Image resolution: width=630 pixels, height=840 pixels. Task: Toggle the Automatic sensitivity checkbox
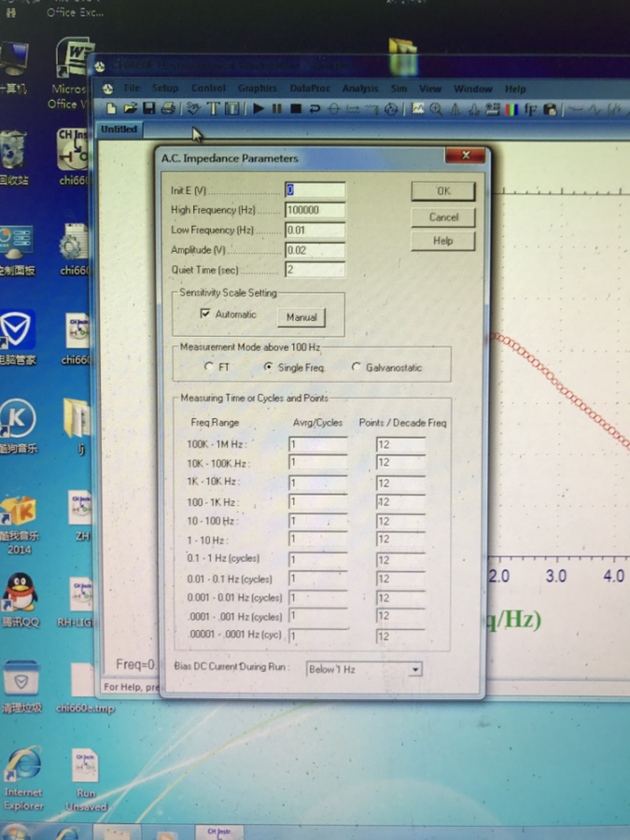tap(205, 314)
